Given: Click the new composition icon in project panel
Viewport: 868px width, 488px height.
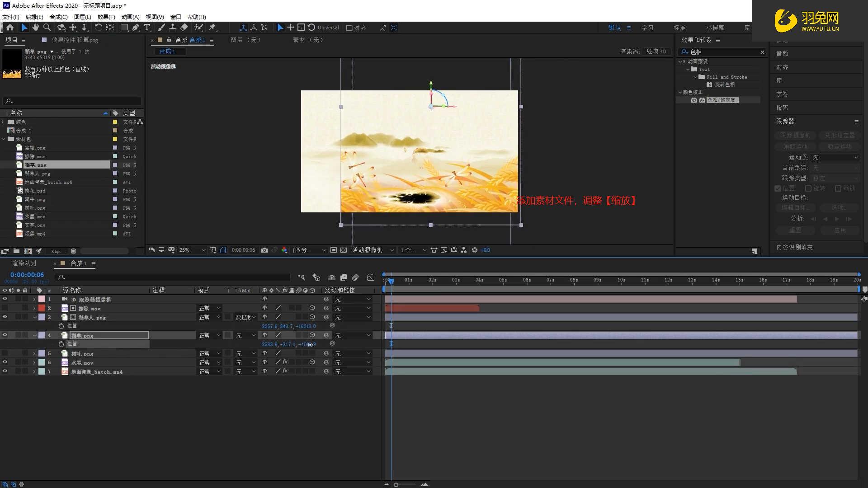Looking at the screenshot, I should pos(28,251).
